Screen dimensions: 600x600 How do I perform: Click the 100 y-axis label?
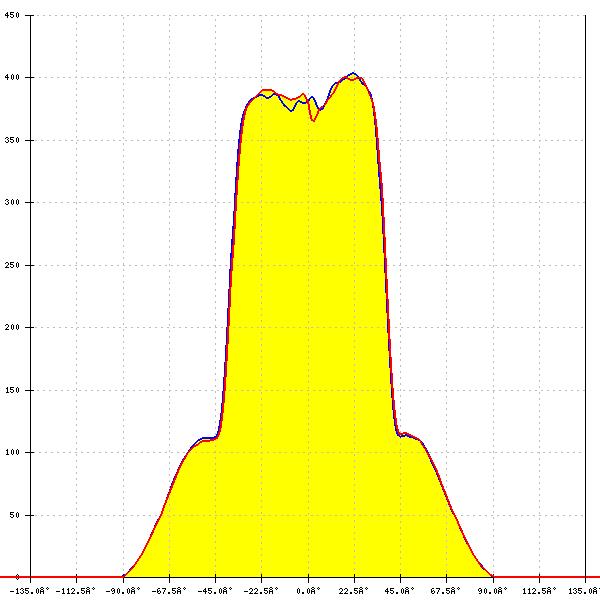point(12,453)
